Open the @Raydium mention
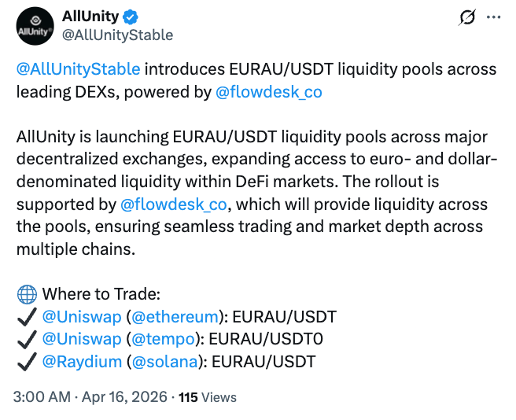This screenshot has height=420, width=516. point(81,362)
